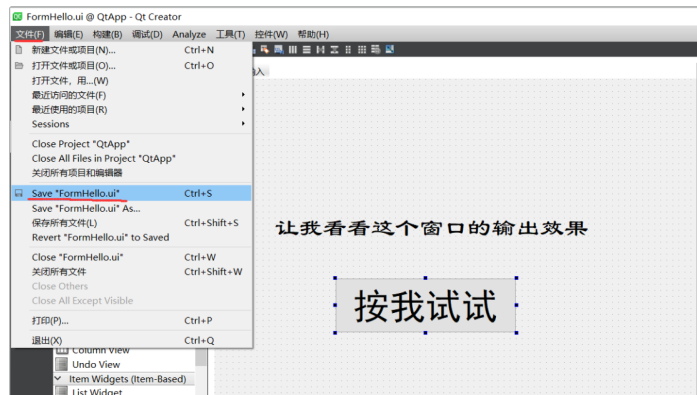Select the List Widget entry
This screenshot has width=697, height=395.
(97, 391)
